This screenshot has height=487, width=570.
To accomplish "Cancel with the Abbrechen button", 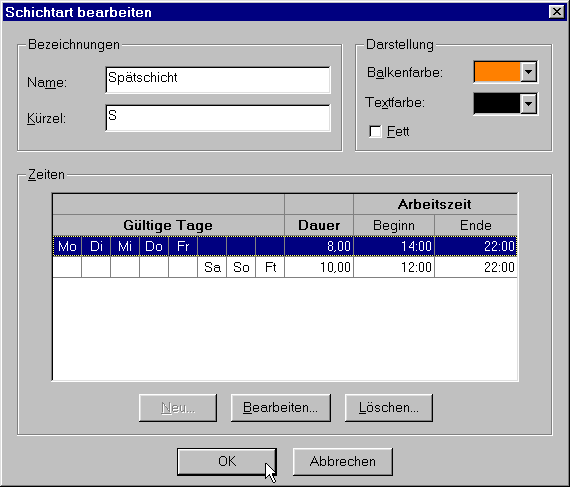I will [x=342, y=462].
